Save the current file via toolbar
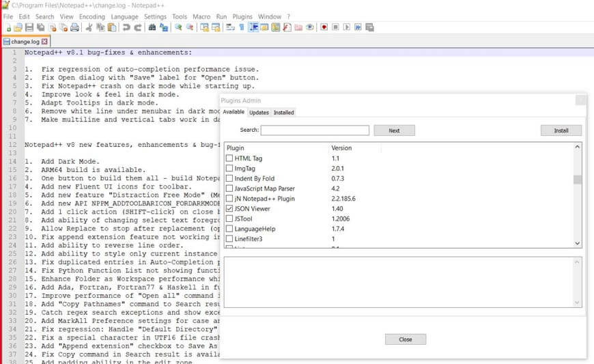594x364 pixels. pyautogui.click(x=29, y=27)
